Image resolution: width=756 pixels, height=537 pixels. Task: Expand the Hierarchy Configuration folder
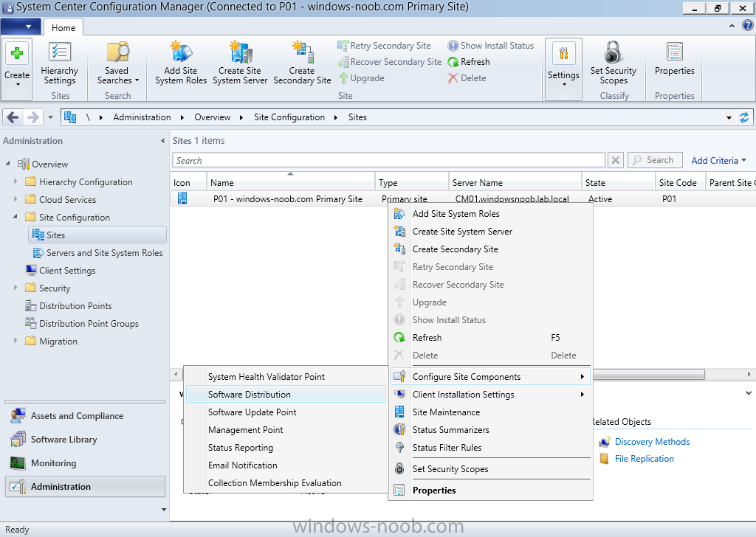(16, 181)
